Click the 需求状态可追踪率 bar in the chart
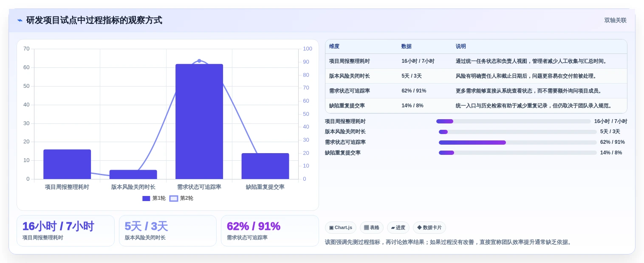Image resolution: width=644 pixels, height=263 pixels. click(199, 121)
